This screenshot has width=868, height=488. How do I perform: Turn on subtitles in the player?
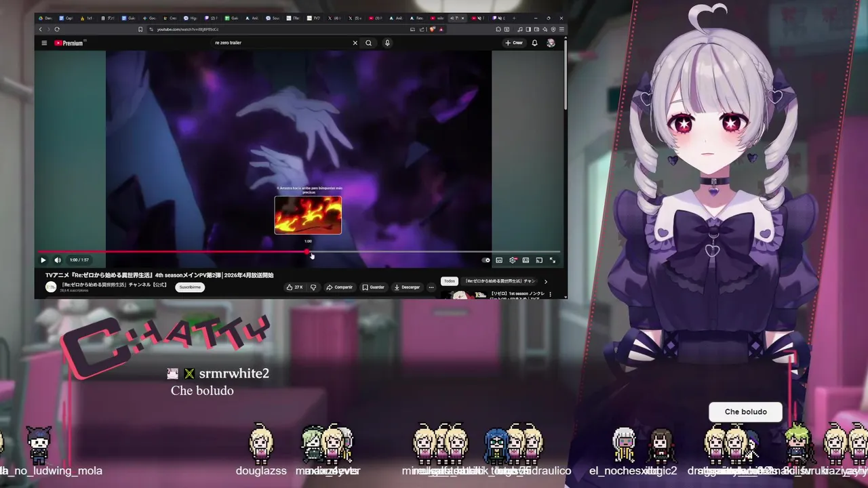tap(499, 260)
